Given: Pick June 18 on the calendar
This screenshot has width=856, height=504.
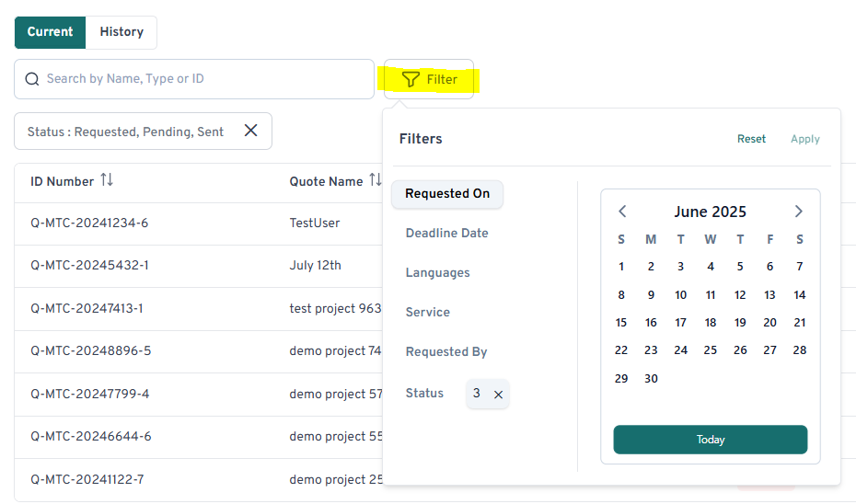Looking at the screenshot, I should pos(710,323).
